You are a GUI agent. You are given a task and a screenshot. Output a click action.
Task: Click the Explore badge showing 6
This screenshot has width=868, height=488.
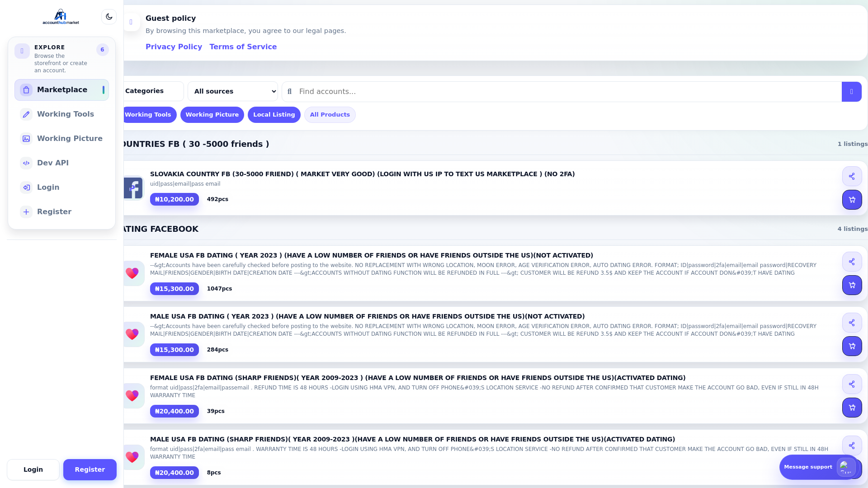click(103, 50)
